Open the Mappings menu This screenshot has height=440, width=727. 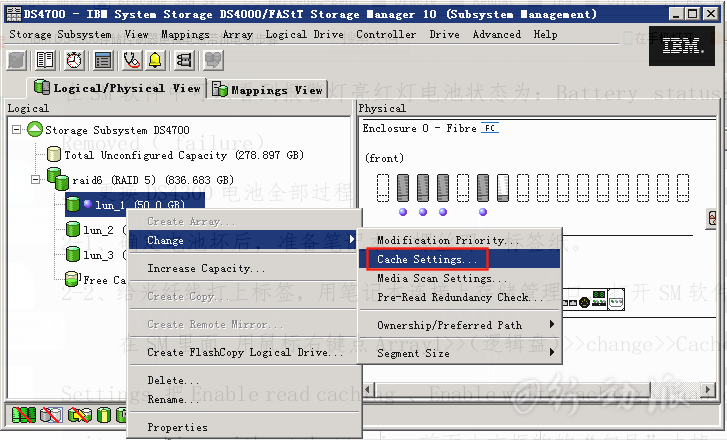pyautogui.click(x=185, y=34)
